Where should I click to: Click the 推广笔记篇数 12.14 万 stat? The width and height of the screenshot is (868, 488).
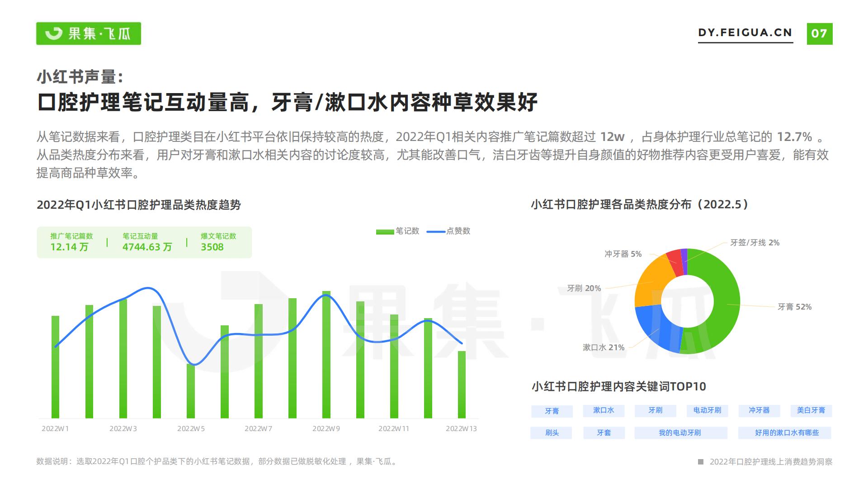tap(71, 242)
